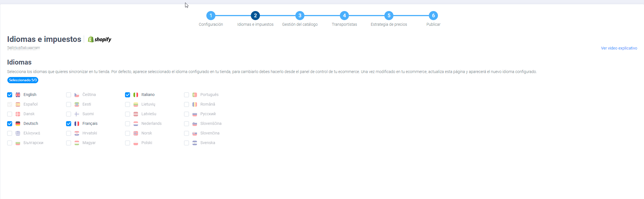The width and height of the screenshot is (644, 199).
Task: Click the French flag icon beside Français
Action: [77, 124]
